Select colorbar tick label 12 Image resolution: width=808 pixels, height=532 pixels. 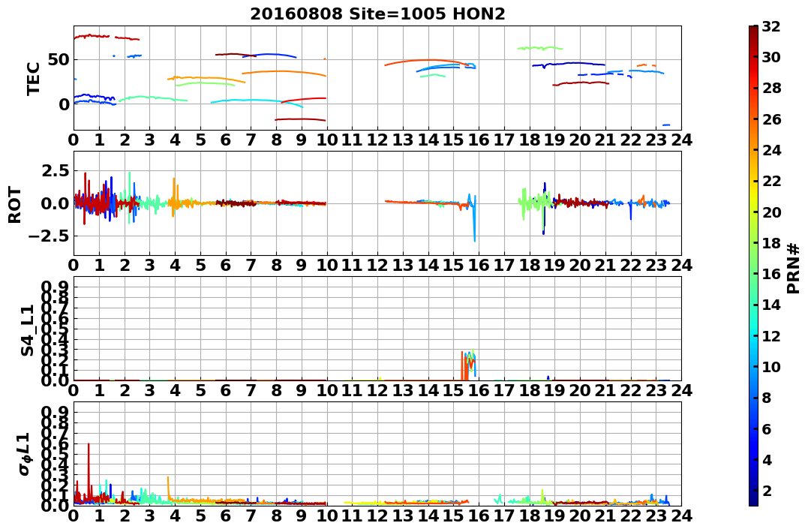pos(771,335)
